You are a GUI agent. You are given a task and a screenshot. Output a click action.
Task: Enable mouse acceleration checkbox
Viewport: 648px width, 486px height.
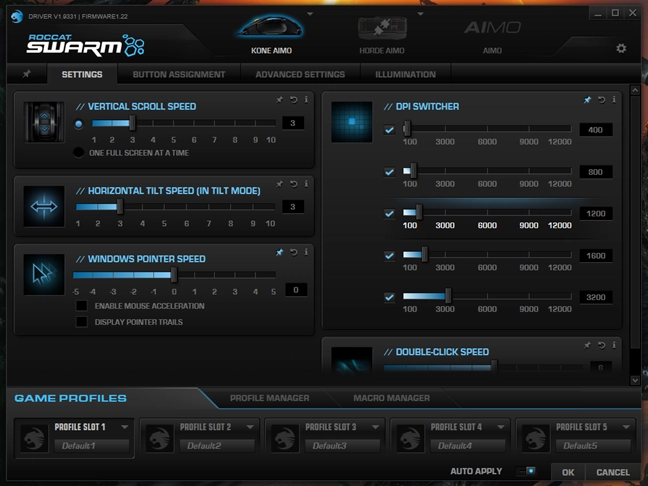pos(82,306)
